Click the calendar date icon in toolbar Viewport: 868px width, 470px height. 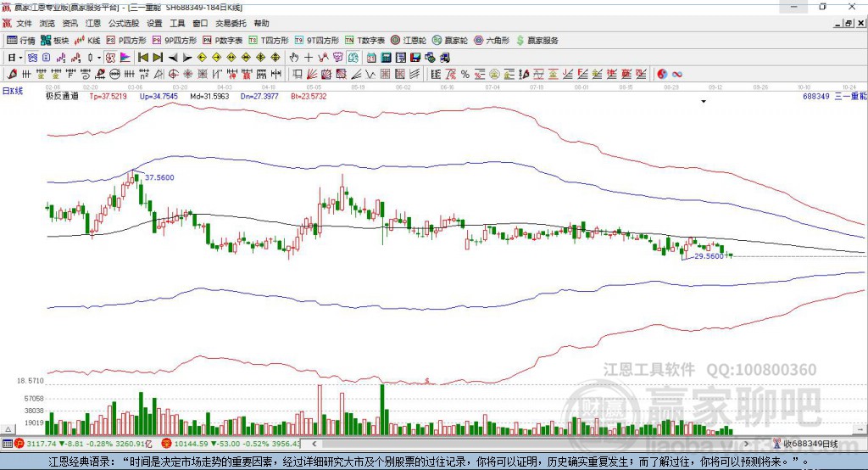pos(371,58)
